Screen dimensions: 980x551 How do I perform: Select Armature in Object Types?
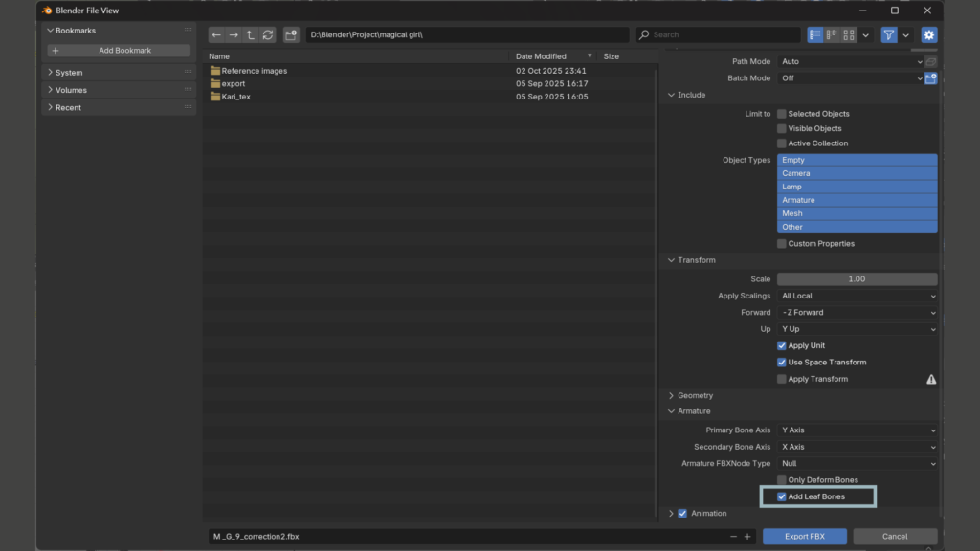(857, 200)
